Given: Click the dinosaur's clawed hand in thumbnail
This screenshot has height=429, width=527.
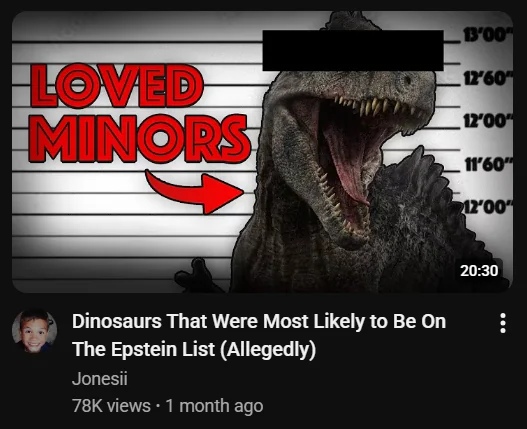Looking at the screenshot, I should (196, 275).
